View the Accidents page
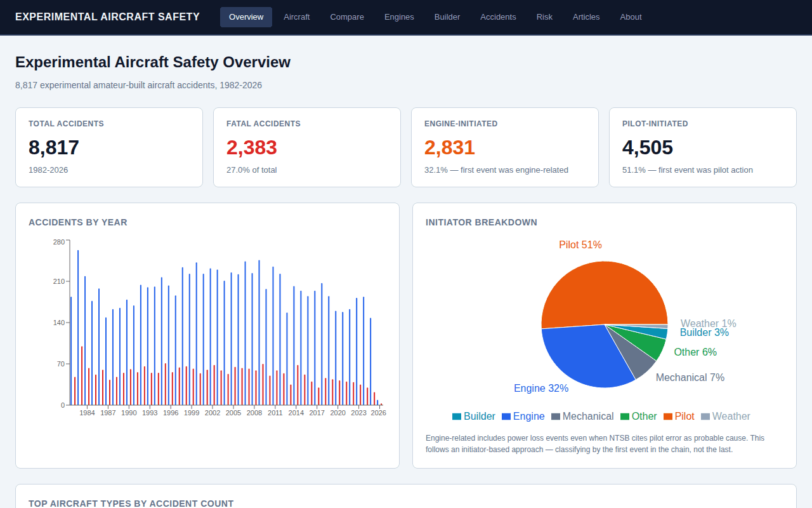 [498, 17]
